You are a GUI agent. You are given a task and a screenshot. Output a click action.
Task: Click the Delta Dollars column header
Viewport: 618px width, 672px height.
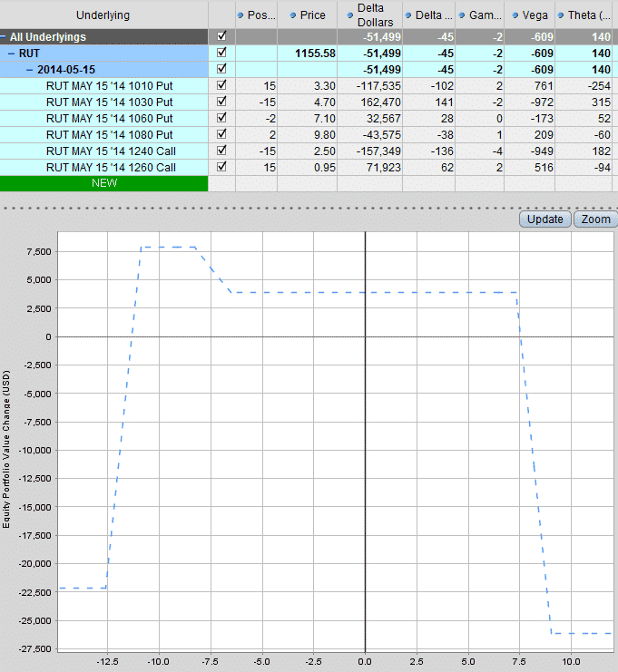point(370,15)
